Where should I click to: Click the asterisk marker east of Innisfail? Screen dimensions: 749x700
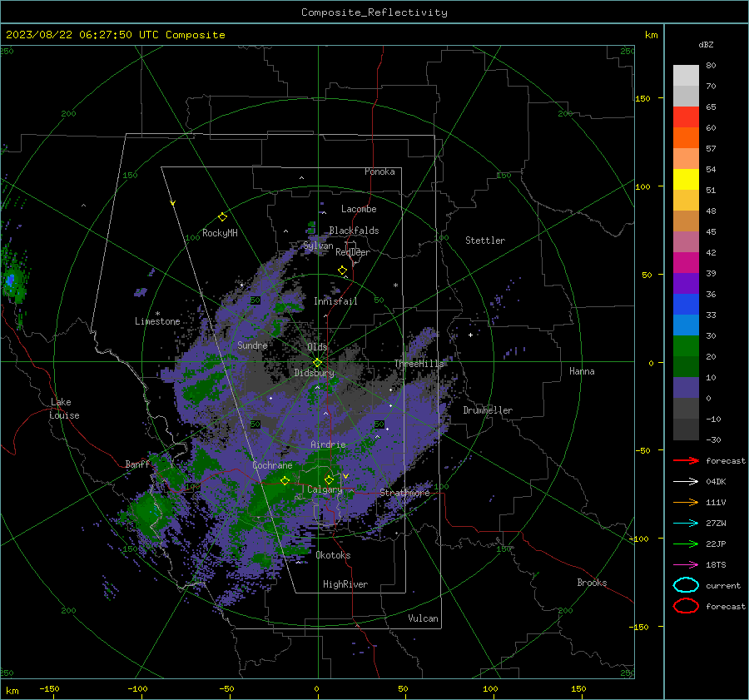(395, 285)
